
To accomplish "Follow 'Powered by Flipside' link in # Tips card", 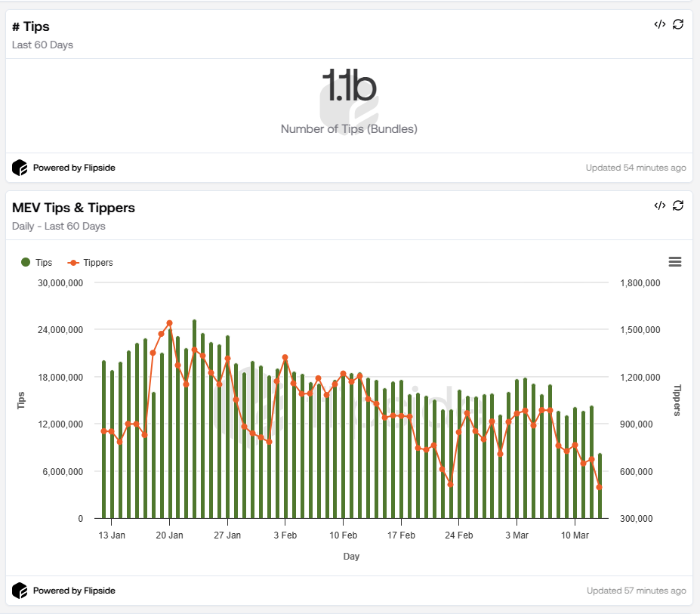I will (x=73, y=168).
